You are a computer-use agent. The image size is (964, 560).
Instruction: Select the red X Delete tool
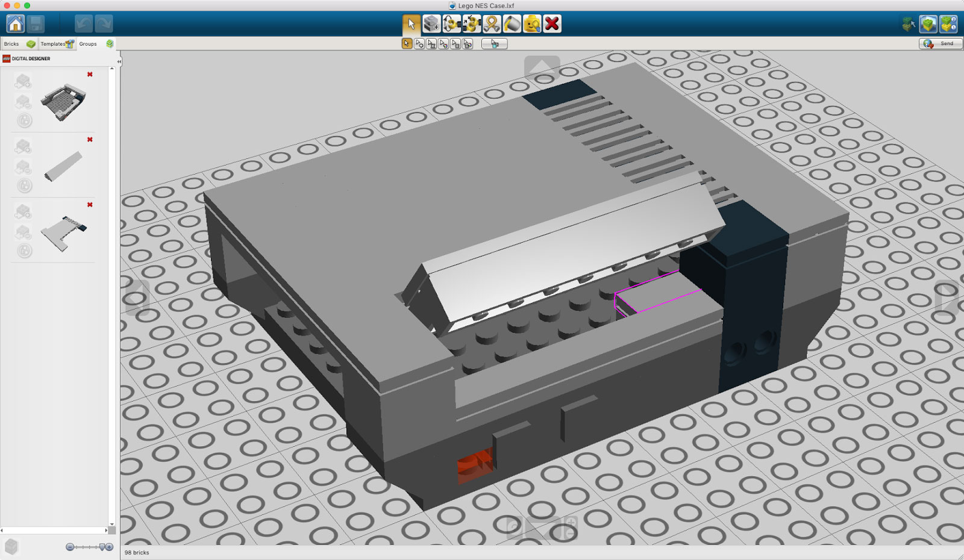pos(552,24)
